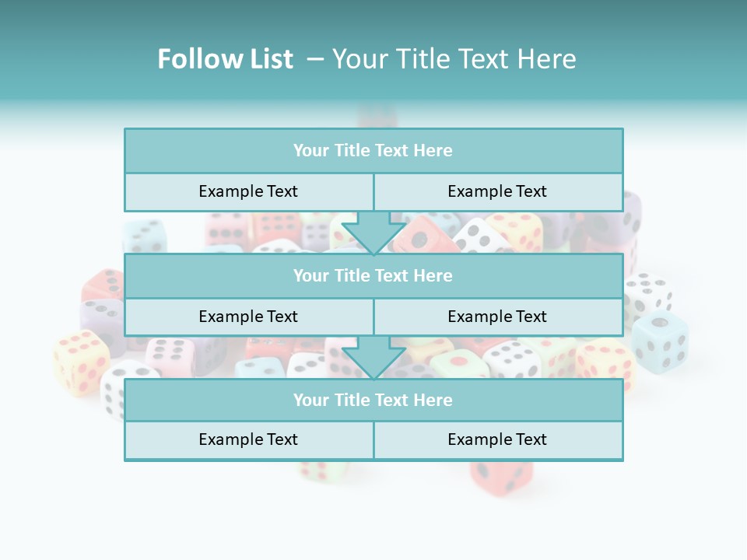Click right Example Text cell in middle table

[x=498, y=317]
